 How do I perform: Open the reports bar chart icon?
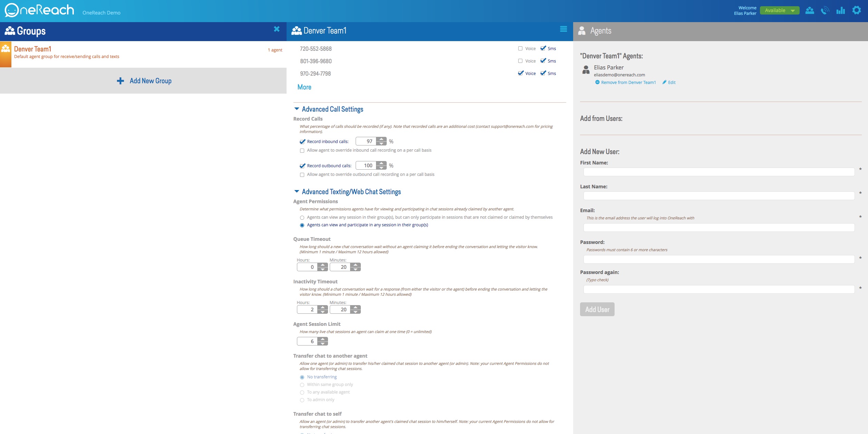[x=840, y=10]
